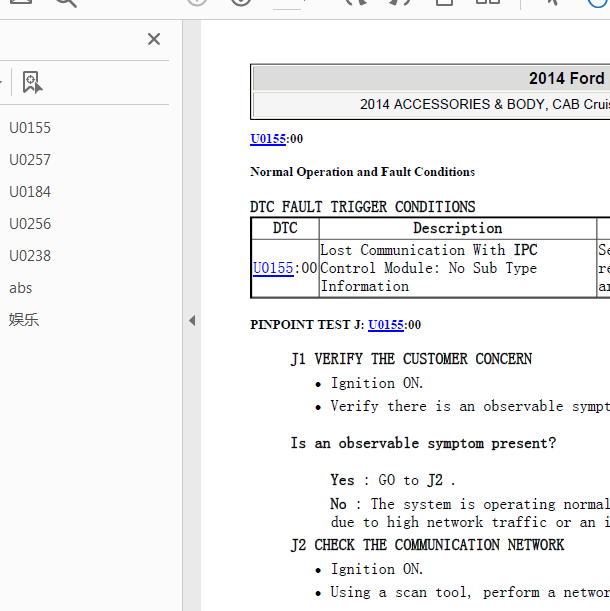
Task: Click 'Ignition ON.' bullet under J1
Action: pos(377,383)
